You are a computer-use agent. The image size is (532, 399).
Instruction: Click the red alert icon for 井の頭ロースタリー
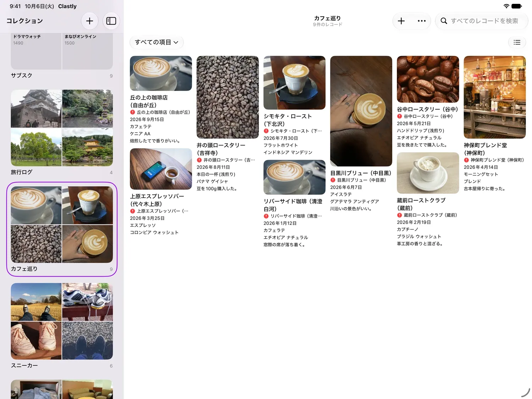(x=199, y=160)
